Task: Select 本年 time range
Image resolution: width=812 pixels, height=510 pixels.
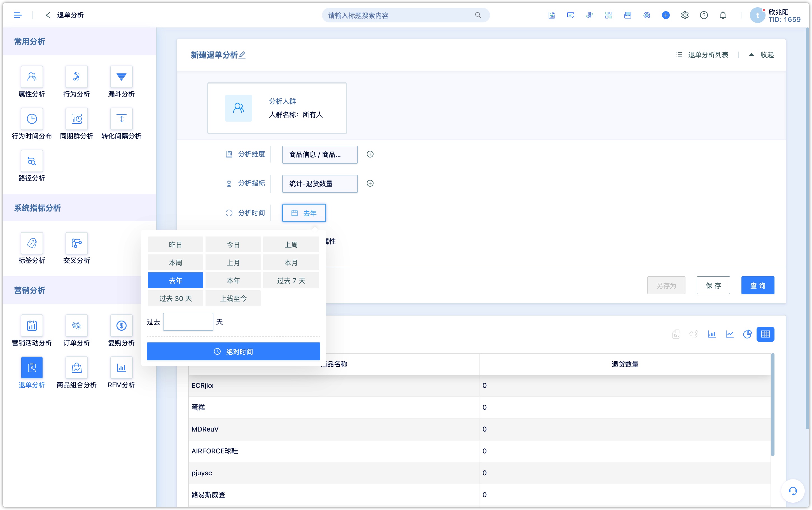Action: [233, 280]
